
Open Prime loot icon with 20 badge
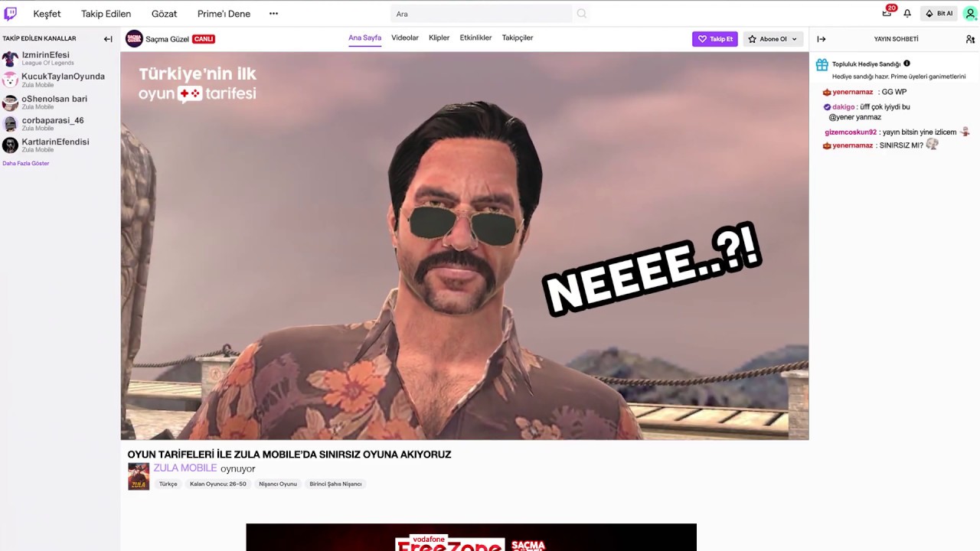coord(887,12)
